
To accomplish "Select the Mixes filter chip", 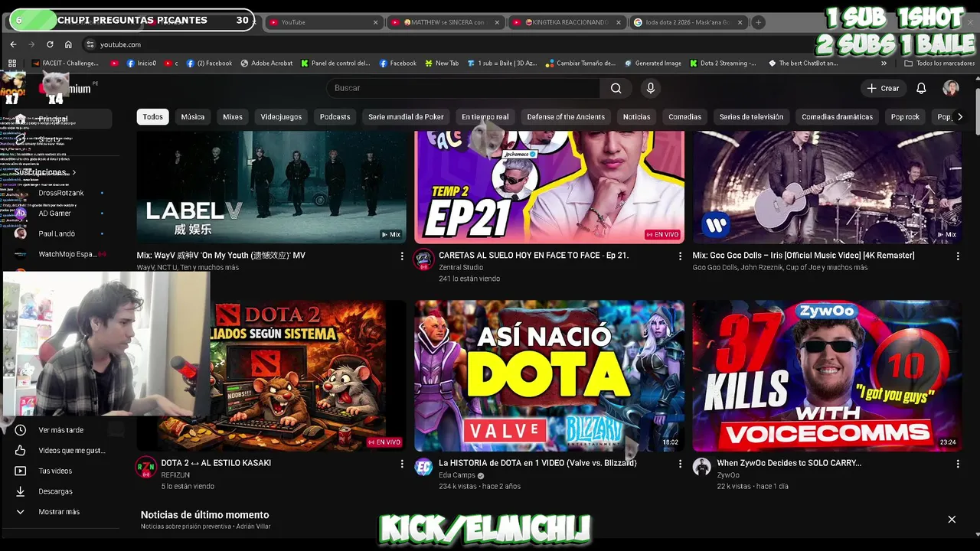I will (x=233, y=117).
